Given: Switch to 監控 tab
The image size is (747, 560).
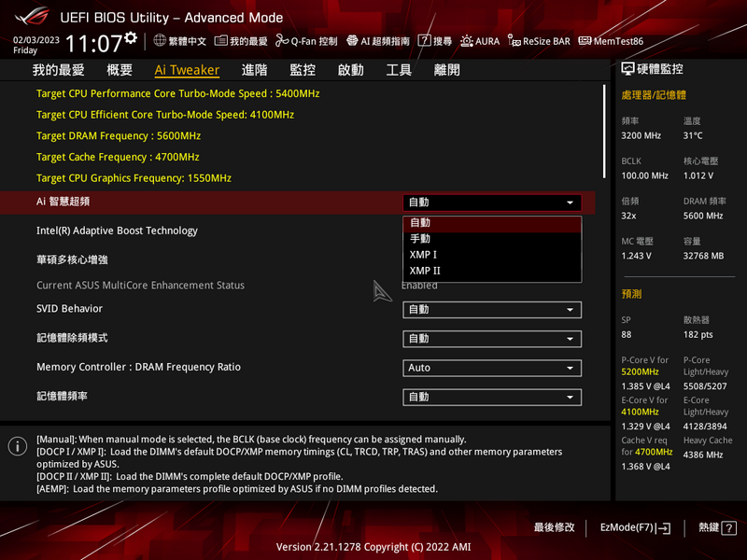Looking at the screenshot, I should (303, 70).
